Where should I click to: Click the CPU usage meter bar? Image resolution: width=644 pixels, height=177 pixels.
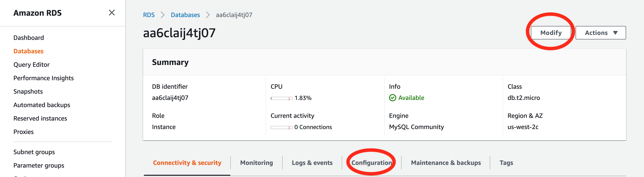tap(282, 98)
